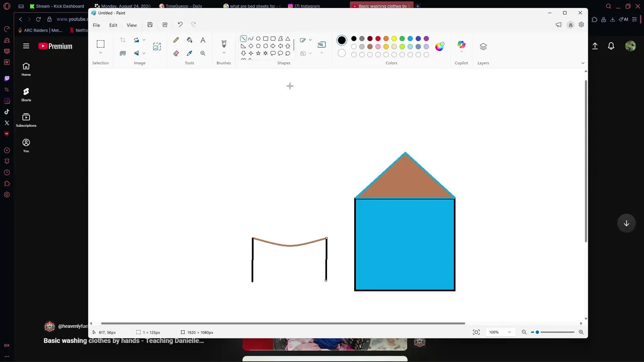The width and height of the screenshot is (644, 362).
Task: Open the Paint Edit menu
Action: (x=113, y=25)
